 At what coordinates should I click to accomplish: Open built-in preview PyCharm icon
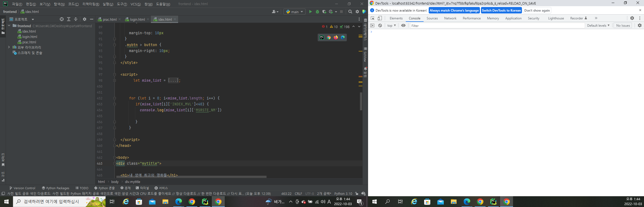click(x=322, y=37)
